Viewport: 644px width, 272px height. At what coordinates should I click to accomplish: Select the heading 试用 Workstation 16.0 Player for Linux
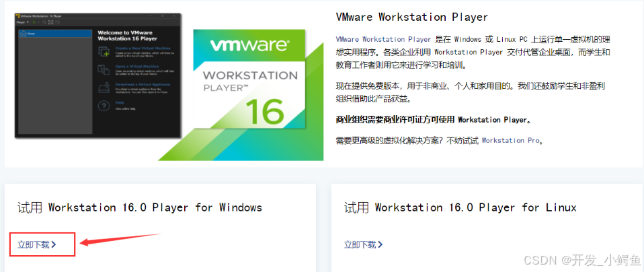pos(460,207)
